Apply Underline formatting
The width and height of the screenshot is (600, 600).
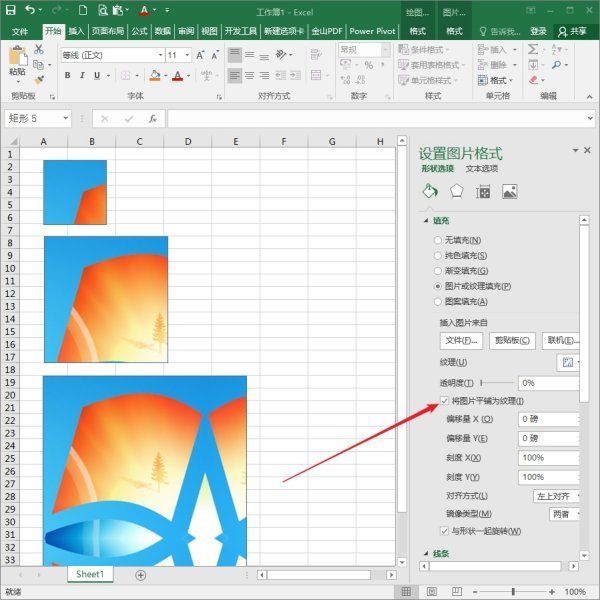(97, 75)
